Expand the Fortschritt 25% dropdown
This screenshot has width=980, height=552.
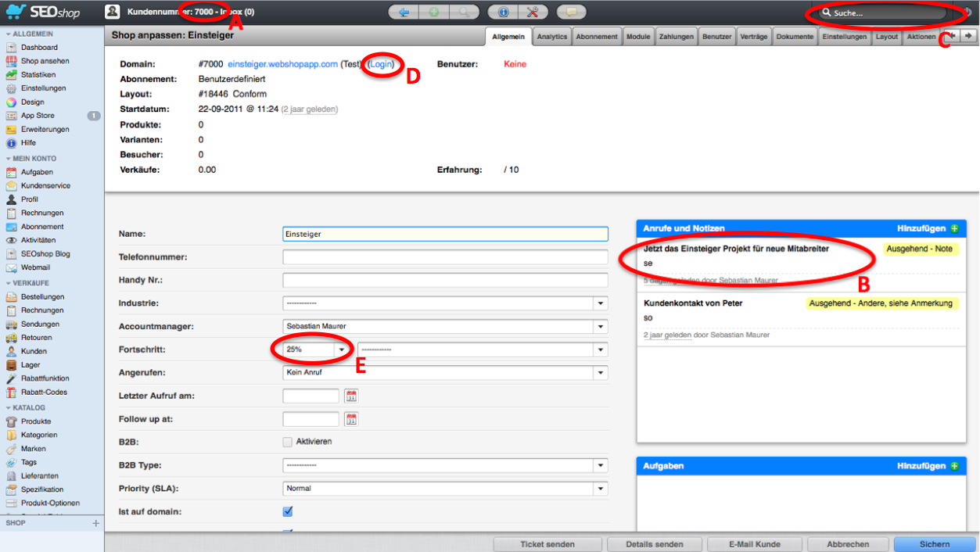[341, 350]
